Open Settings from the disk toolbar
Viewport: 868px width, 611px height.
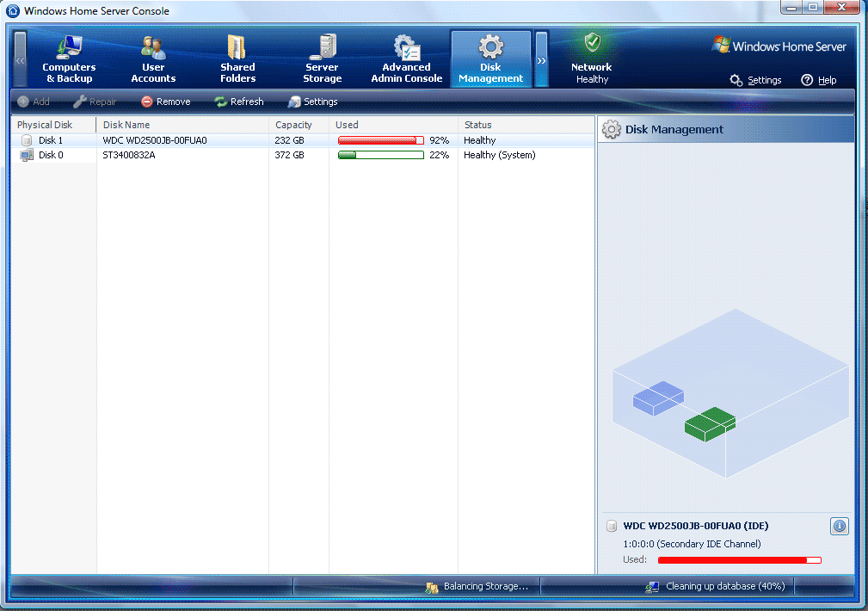tap(313, 102)
